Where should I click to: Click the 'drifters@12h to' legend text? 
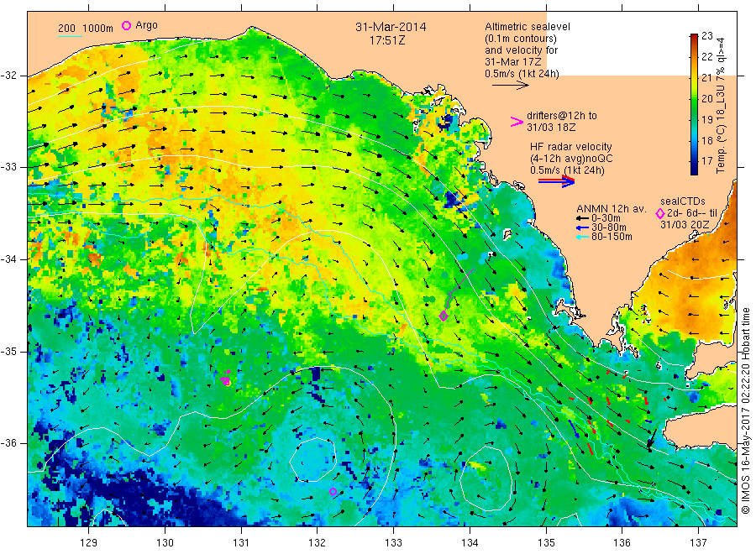pos(562,116)
